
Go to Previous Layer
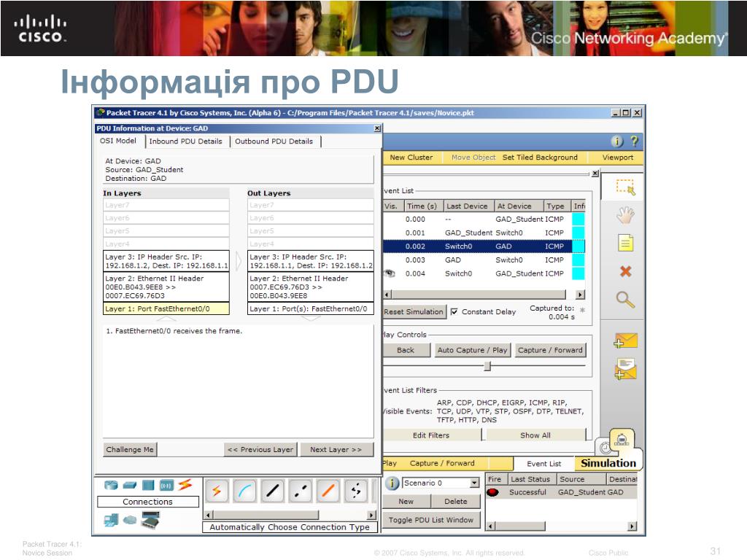coord(260,449)
